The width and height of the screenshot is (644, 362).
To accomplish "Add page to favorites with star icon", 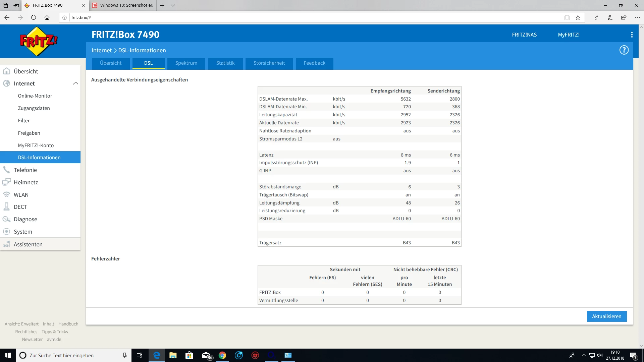I will tap(578, 18).
